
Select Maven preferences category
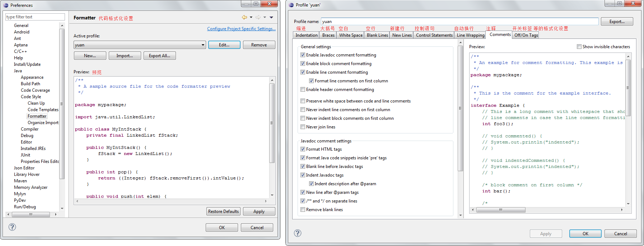point(20,181)
